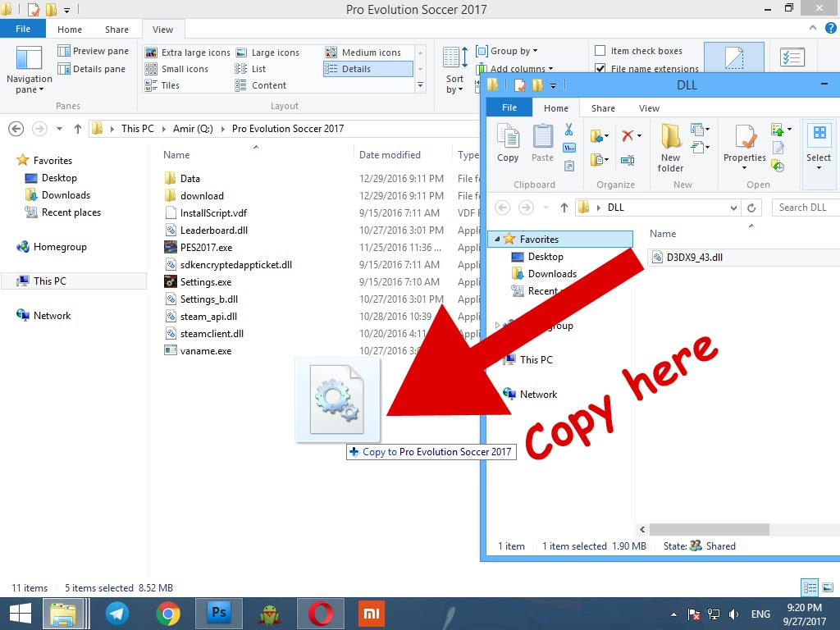This screenshot has width=840, height=630.
Task: Open Google Chrome from the taskbar
Action: (167, 614)
